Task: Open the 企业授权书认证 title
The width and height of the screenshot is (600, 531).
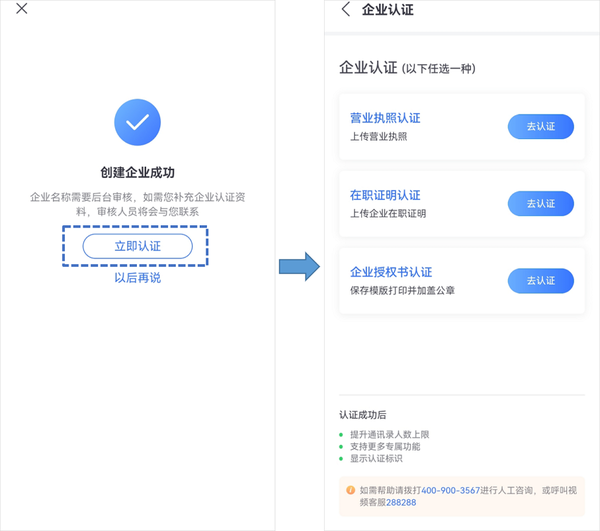Action: click(391, 272)
